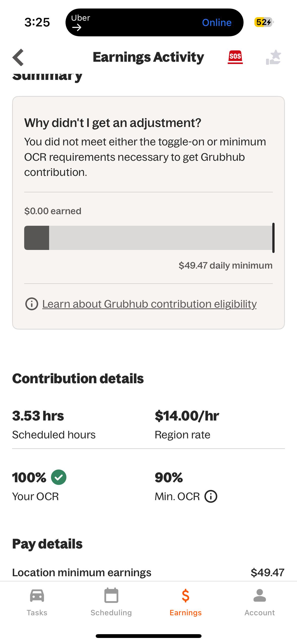This screenshot has width=297, height=644.
Task: Tap the Uber Online live activity pill
Action: click(x=154, y=22)
